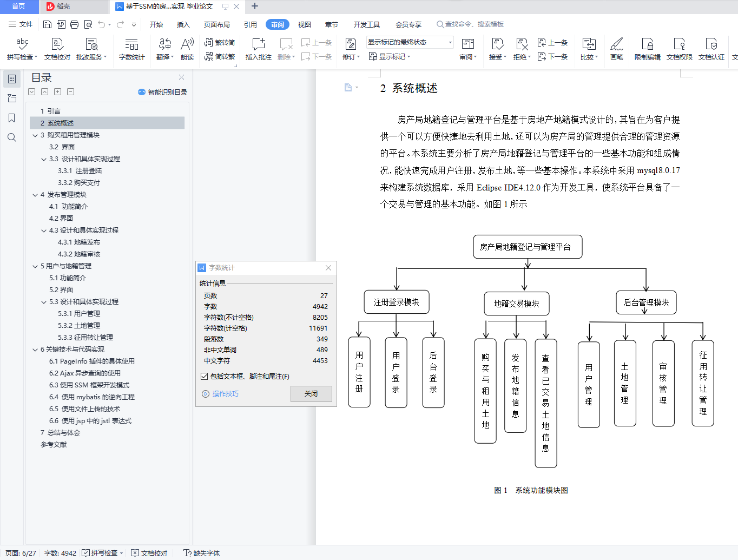738x560 pixels.
Task: Open a new tab with the plus button
Action: click(x=255, y=6)
